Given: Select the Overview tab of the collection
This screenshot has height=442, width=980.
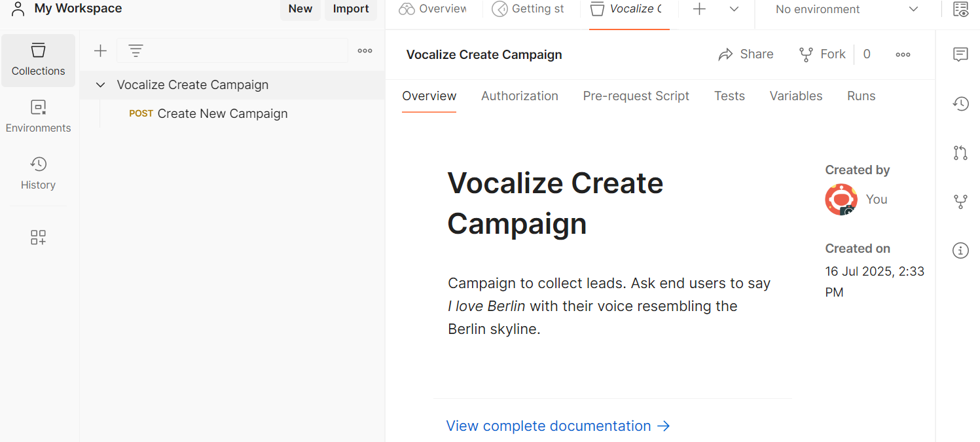Looking at the screenshot, I should (x=429, y=96).
